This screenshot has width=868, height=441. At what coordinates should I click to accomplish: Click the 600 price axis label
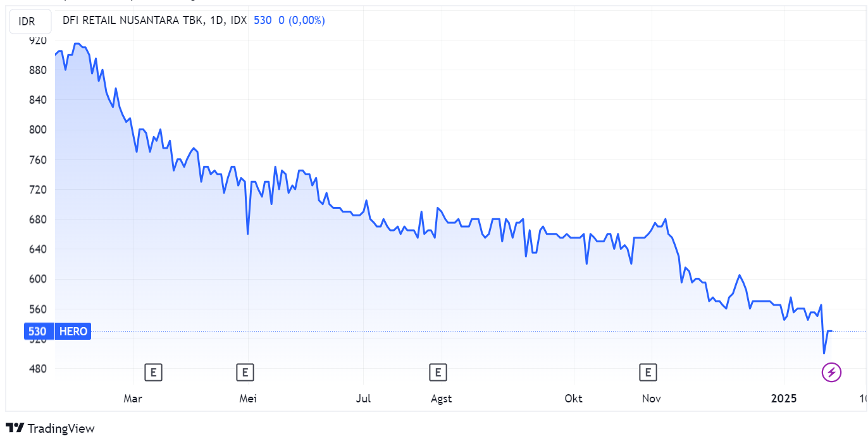[38, 279]
